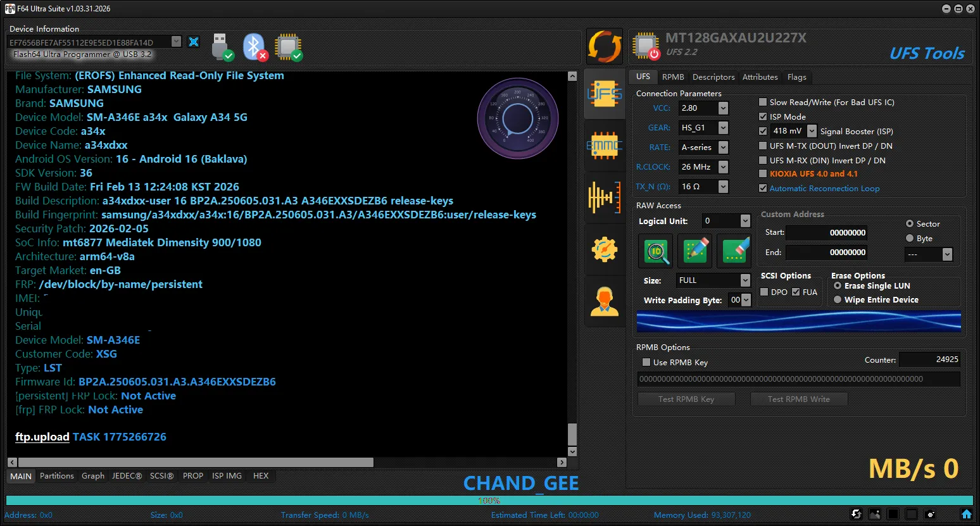Open the eMMC tools sidebar icon
Image resolution: width=980 pixels, height=526 pixels.
pyautogui.click(x=604, y=146)
